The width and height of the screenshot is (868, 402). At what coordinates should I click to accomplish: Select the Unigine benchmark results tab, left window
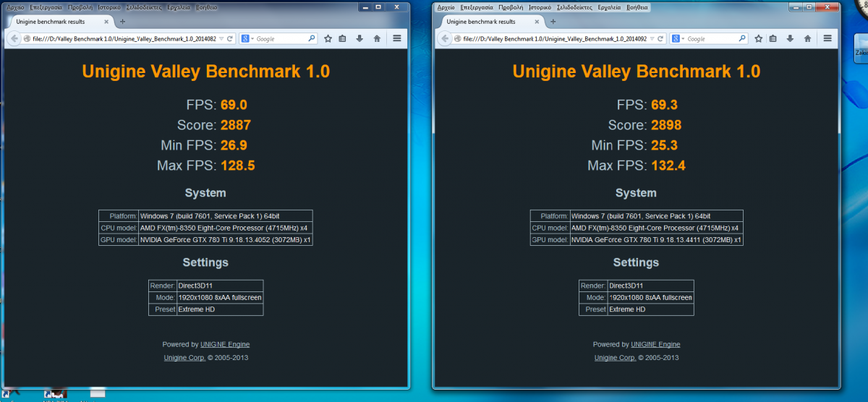click(x=59, y=22)
